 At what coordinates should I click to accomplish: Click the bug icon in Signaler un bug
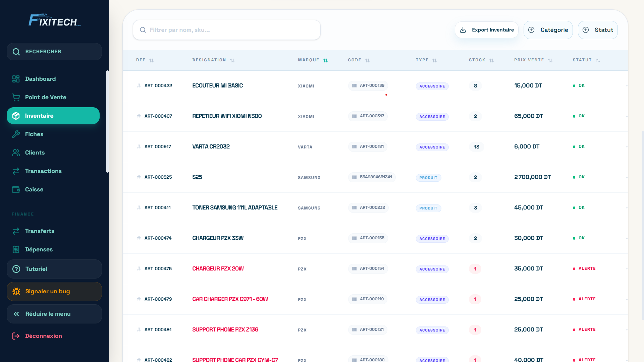click(x=16, y=291)
